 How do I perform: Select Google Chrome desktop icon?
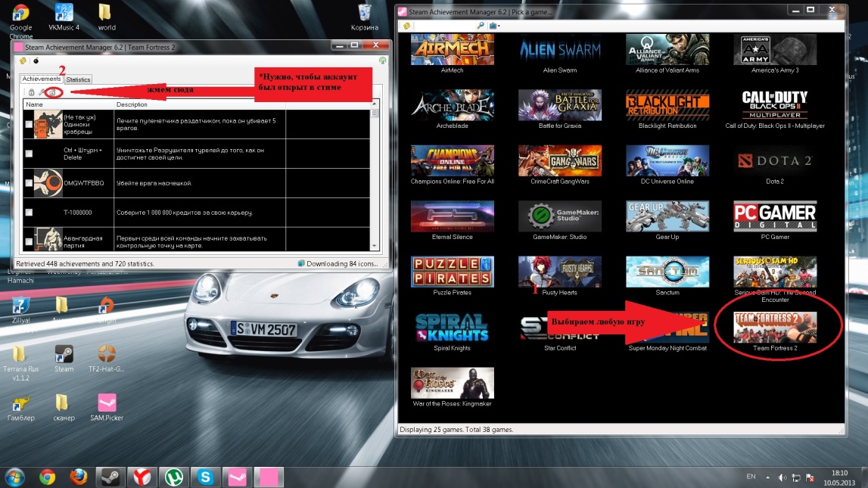coord(21,21)
